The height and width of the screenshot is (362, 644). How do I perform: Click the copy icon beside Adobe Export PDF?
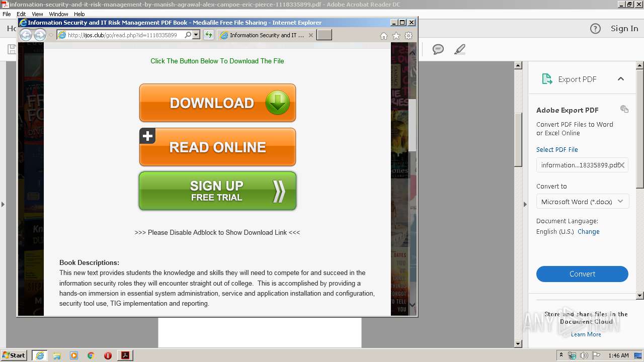624,109
